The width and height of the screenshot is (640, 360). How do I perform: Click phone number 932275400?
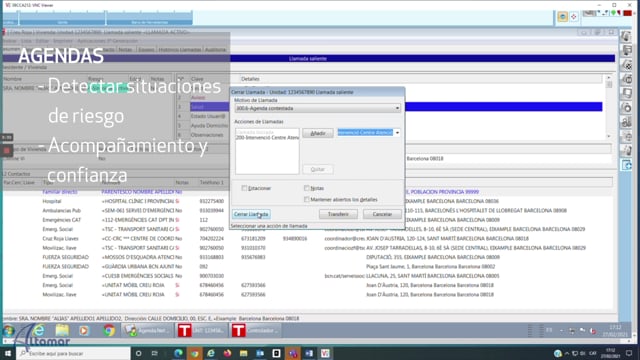coord(211,201)
